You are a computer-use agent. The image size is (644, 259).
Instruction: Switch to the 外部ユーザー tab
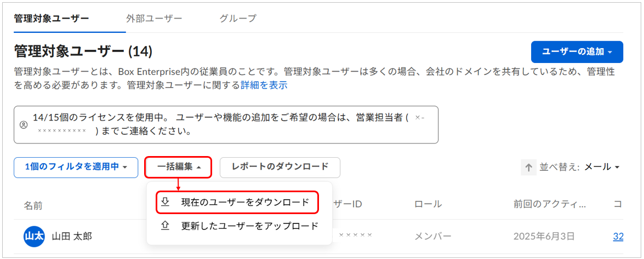[x=154, y=18]
